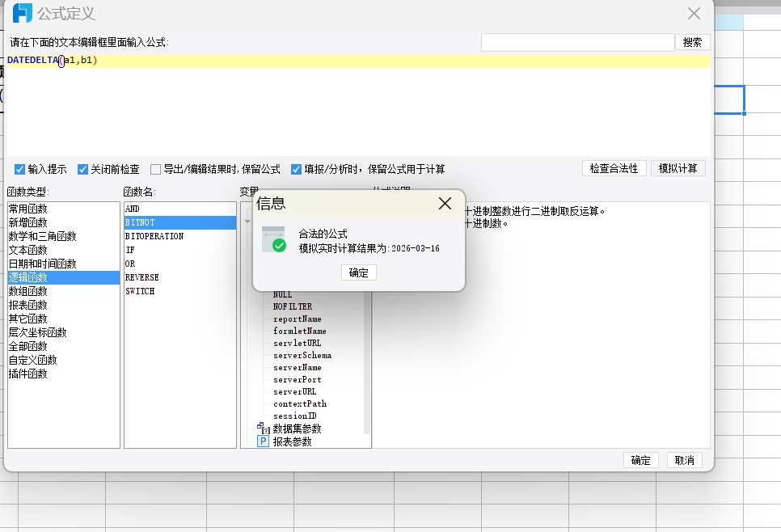Select BITNOT function
The width and height of the screenshot is (781, 532).
click(x=179, y=222)
